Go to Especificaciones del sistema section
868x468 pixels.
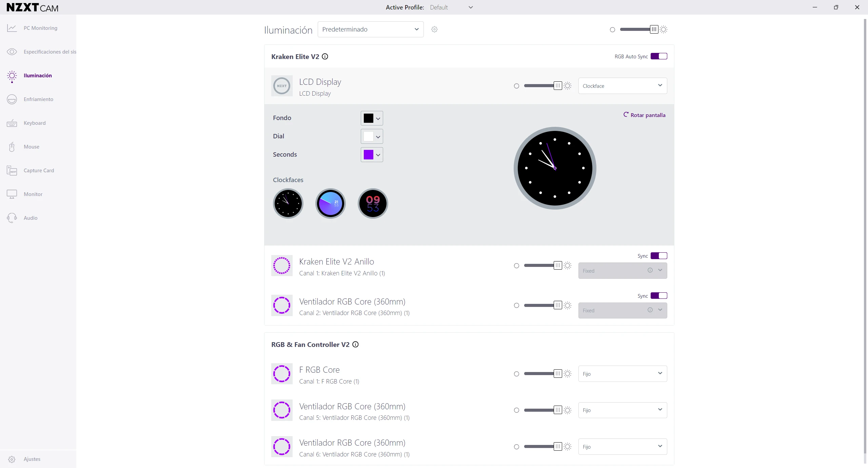coord(50,52)
